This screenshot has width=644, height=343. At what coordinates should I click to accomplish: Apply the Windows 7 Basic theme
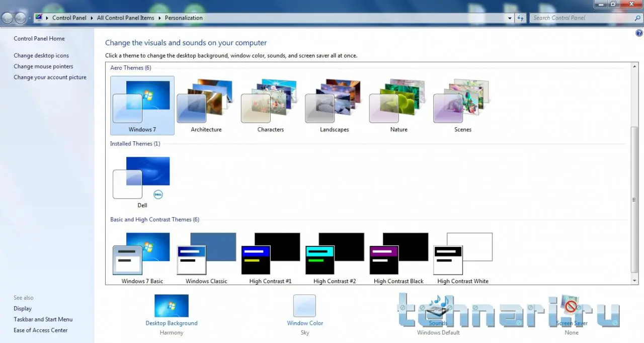tap(142, 258)
